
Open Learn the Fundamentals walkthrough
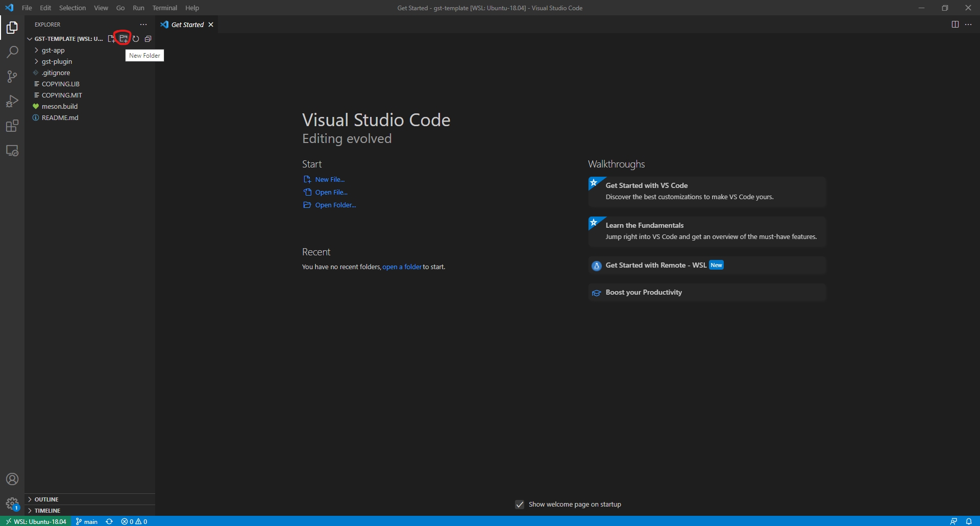(707, 231)
